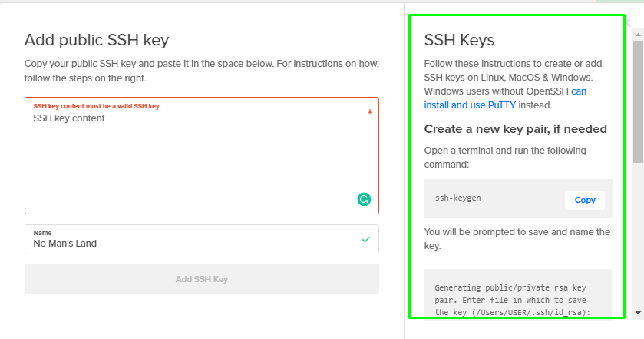Click the ssh-keygen command text
The width and height of the screenshot is (644, 339).
(x=458, y=198)
